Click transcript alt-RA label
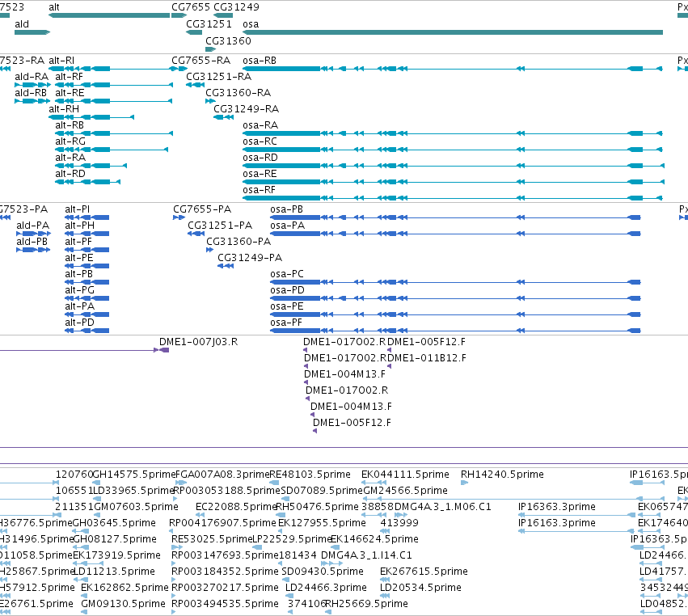 [70, 158]
